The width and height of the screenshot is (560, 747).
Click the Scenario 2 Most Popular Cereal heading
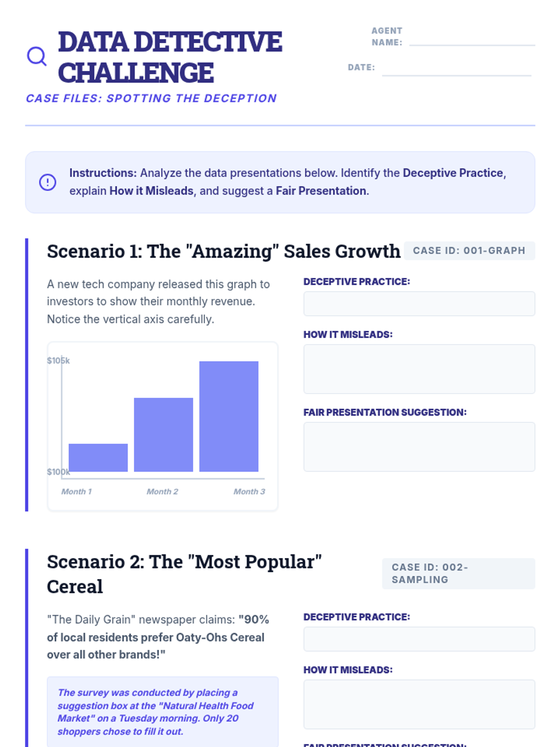pos(184,574)
